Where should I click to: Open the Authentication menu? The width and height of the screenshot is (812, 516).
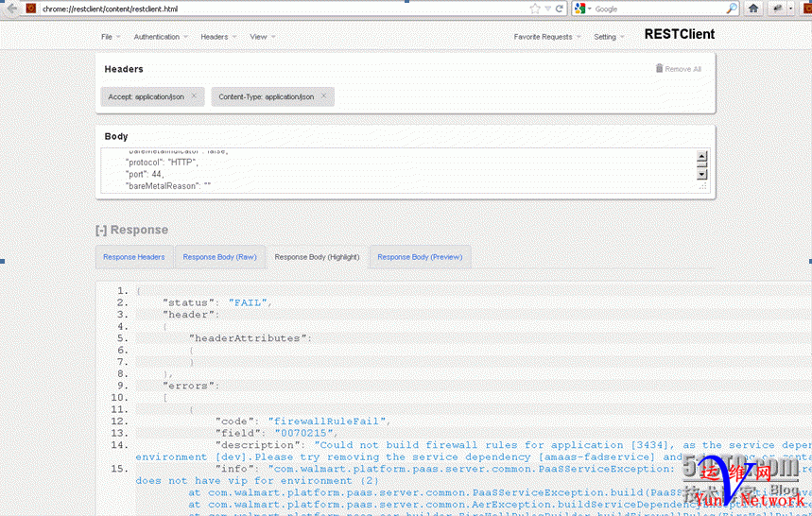point(161,37)
